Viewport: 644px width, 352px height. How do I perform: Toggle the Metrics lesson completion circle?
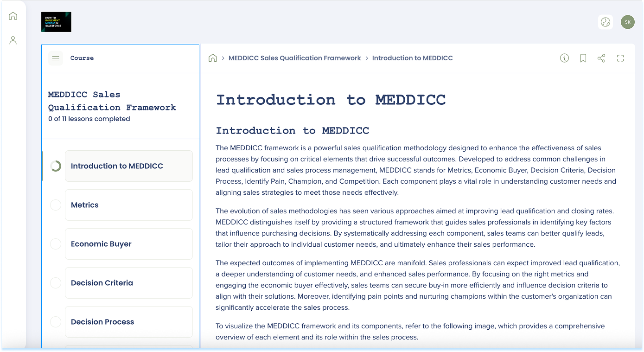[56, 205]
